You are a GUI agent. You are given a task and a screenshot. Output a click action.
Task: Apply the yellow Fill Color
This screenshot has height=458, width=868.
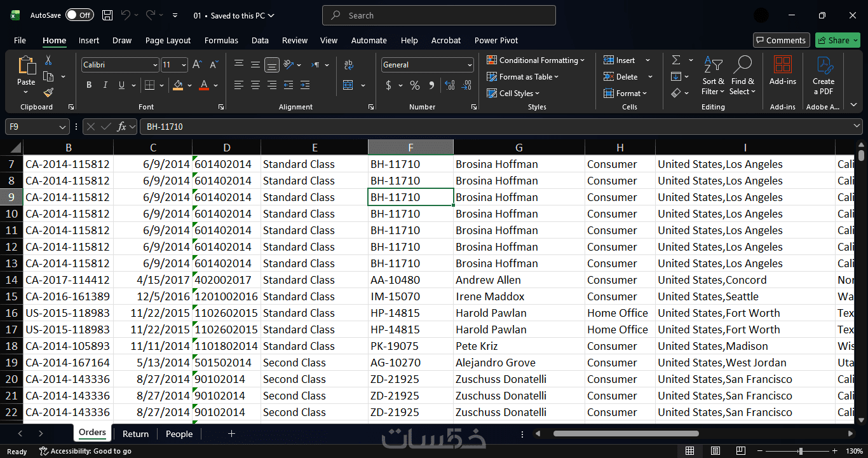[179, 85]
